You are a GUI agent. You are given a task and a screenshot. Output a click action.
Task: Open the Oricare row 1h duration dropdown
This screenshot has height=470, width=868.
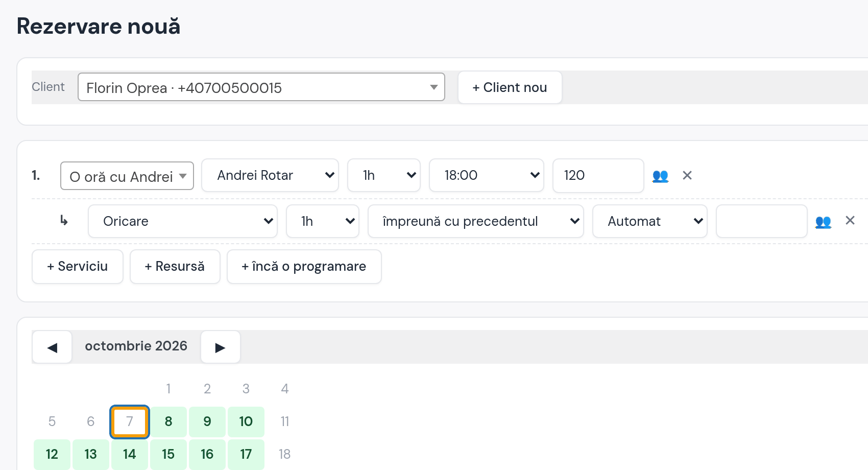323,221
